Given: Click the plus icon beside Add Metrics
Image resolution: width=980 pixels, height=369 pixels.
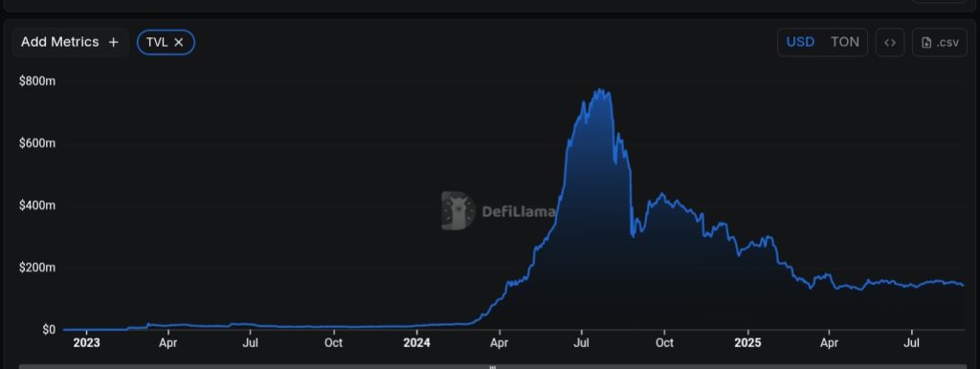Looking at the screenshot, I should [113, 42].
